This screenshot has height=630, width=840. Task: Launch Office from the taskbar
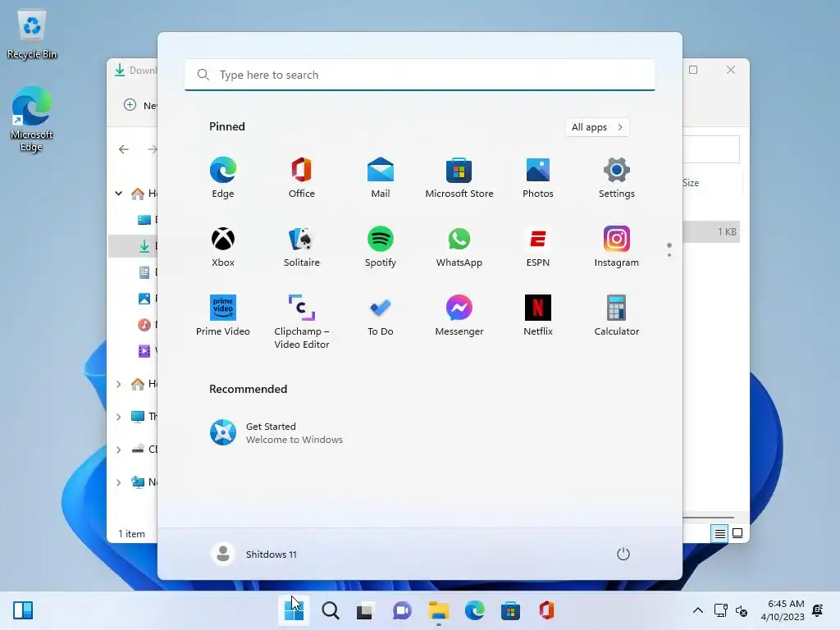pos(546,610)
